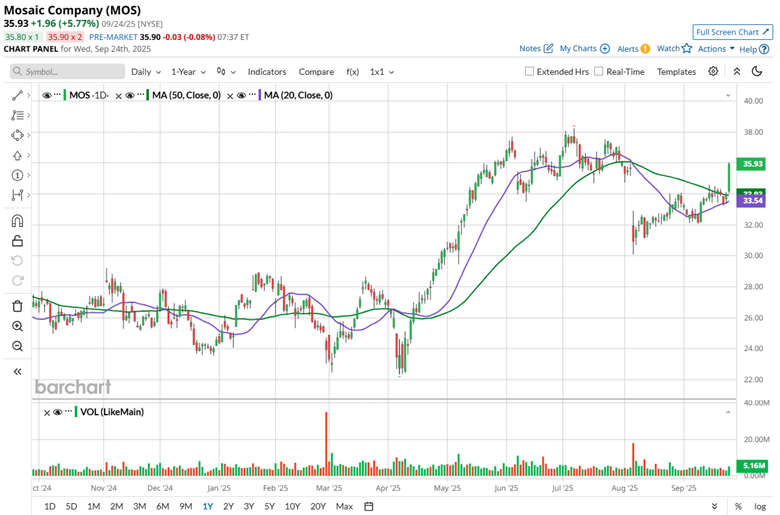This screenshot has height=515, width=780.
Task: Click the Watch star icon
Action: (x=687, y=48)
